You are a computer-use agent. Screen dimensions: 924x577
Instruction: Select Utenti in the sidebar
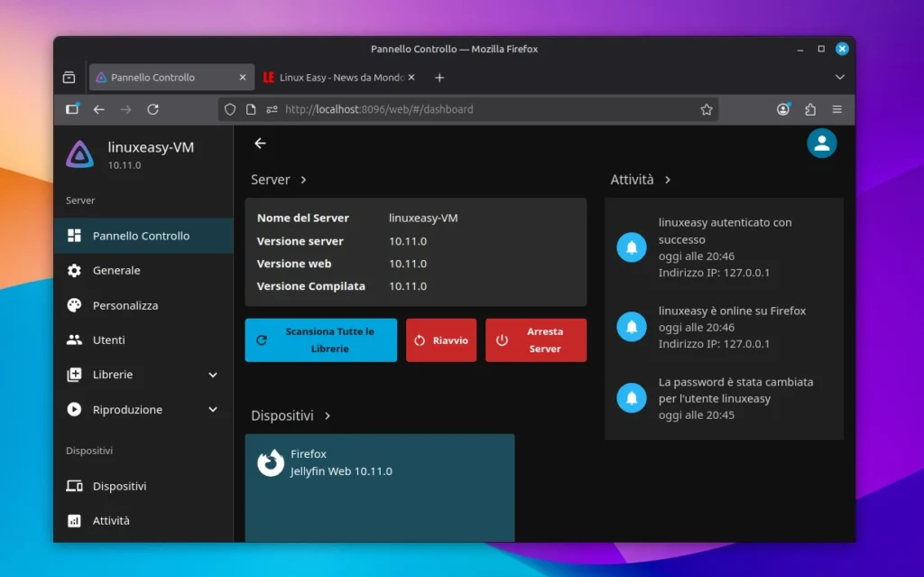(110, 340)
